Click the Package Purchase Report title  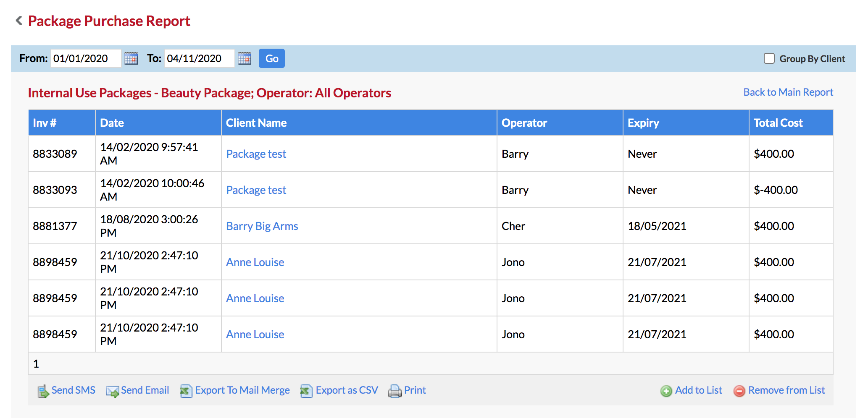point(109,21)
